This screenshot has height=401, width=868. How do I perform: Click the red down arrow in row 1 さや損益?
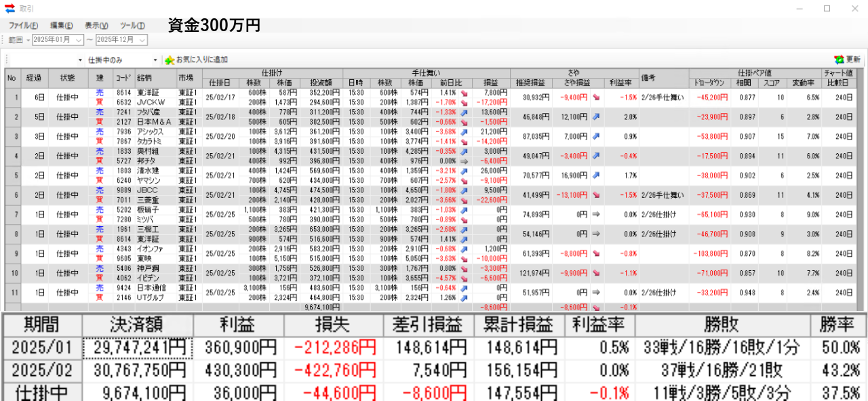coord(595,97)
